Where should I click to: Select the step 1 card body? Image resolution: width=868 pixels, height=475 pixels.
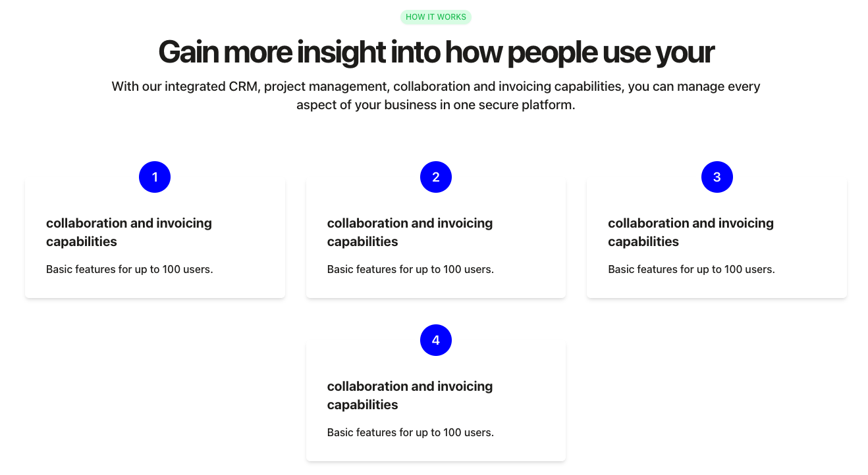[155, 238]
